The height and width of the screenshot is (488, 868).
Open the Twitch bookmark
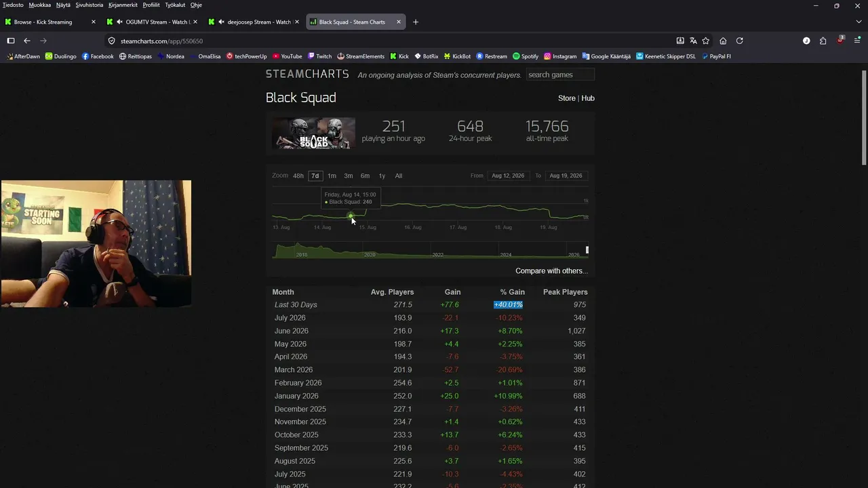coord(320,56)
